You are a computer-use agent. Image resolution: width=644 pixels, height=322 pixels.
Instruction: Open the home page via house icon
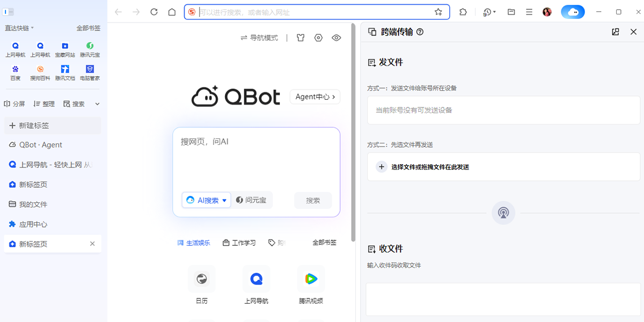172,12
